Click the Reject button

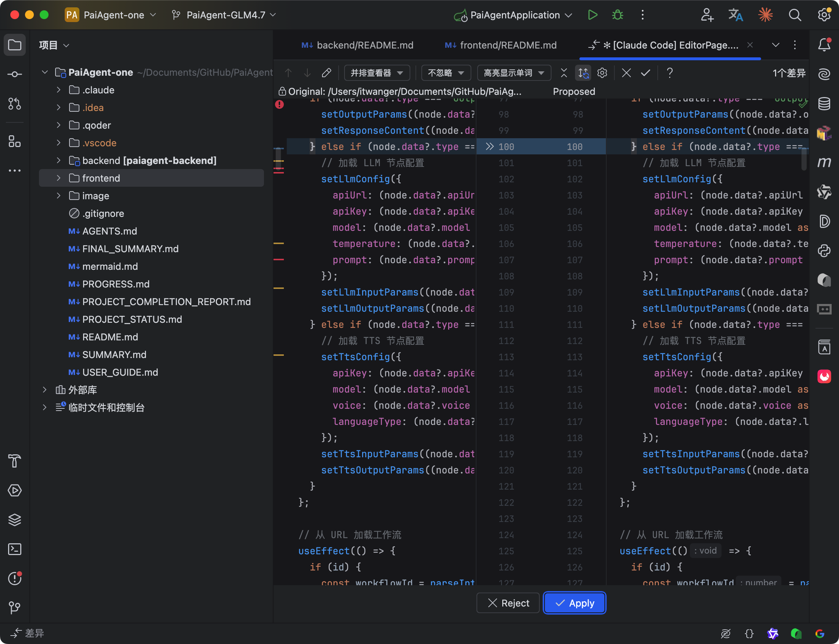pos(508,603)
